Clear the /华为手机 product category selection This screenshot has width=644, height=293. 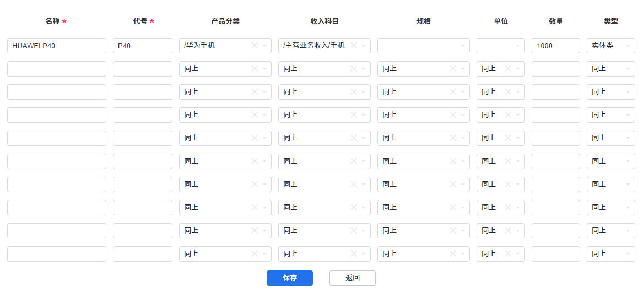click(x=255, y=46)
